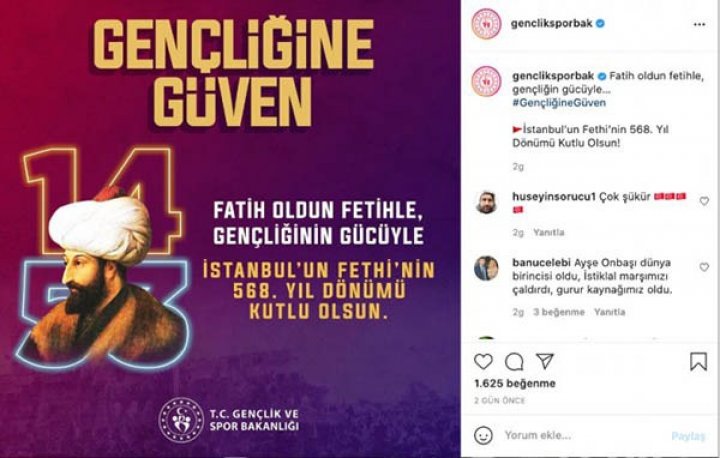Like banucelebi's comment

704,267
